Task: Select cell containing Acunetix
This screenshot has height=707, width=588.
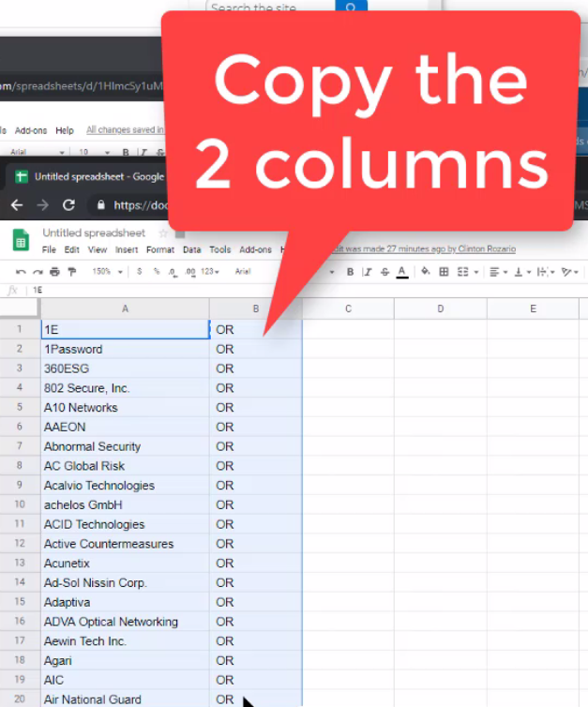Action: click(125, 564)
